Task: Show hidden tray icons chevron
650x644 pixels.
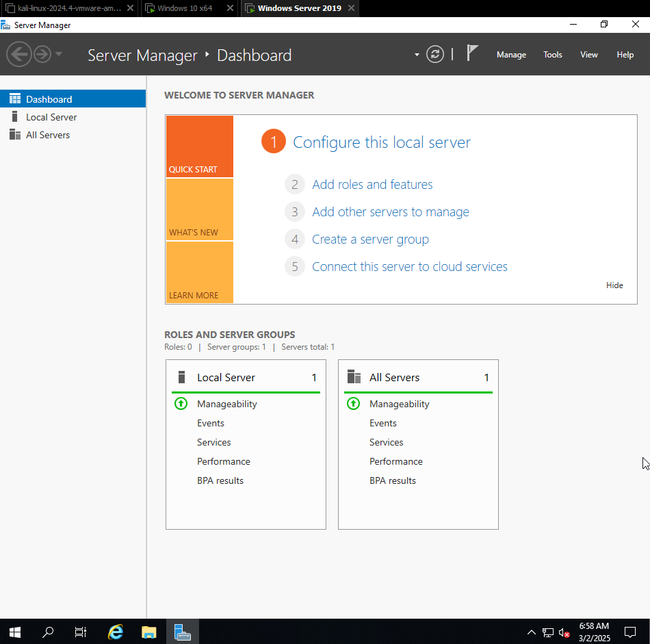Action: coord(531,632)
